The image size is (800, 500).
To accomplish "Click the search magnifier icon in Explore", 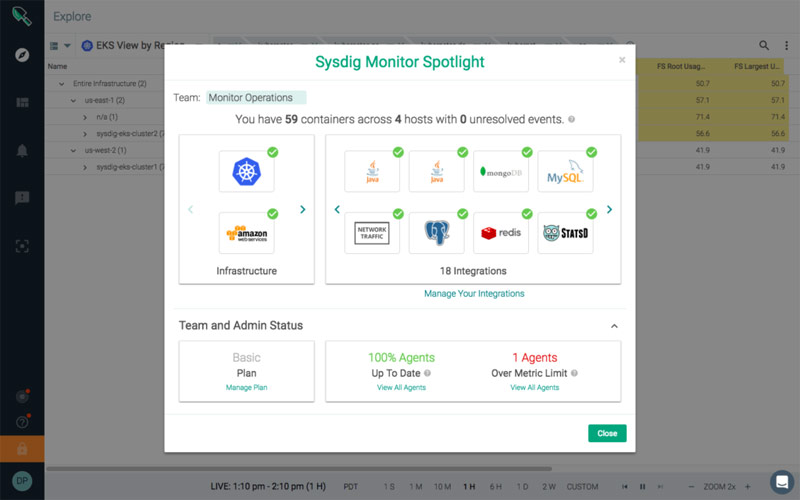I will [764, 45].
